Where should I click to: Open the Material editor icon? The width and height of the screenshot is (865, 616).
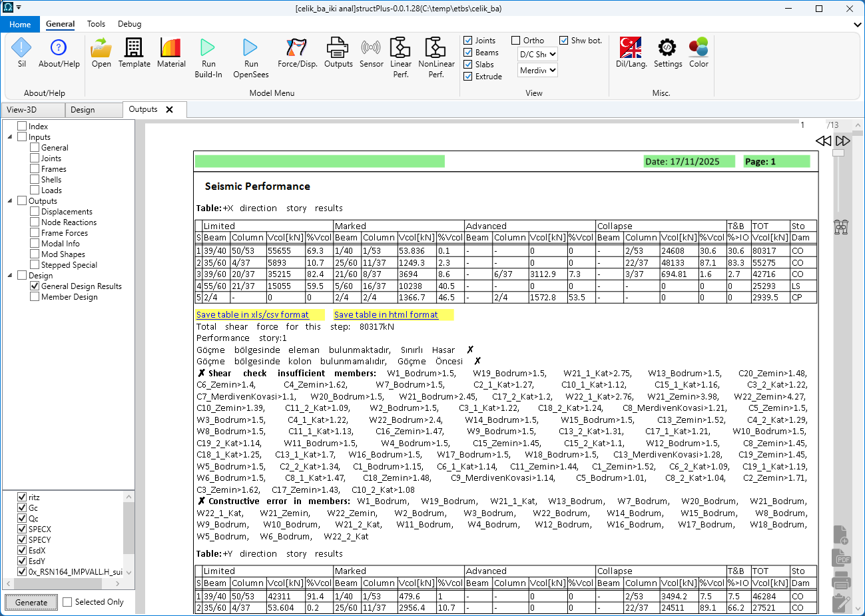171,48
